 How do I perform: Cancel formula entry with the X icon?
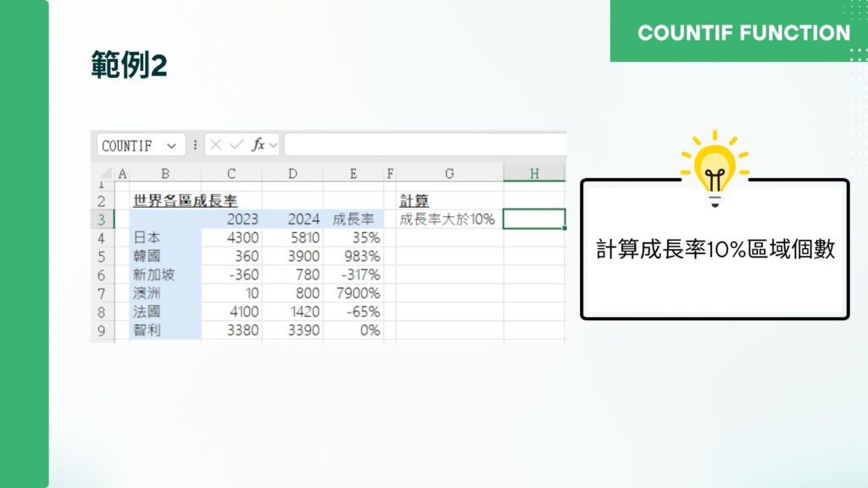pos(216,145)
